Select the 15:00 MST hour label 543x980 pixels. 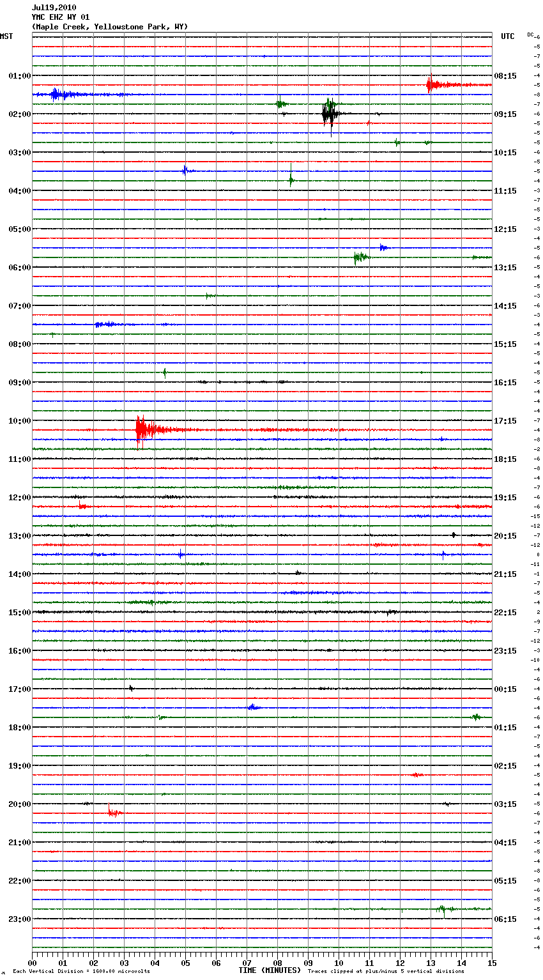[19, 612]
